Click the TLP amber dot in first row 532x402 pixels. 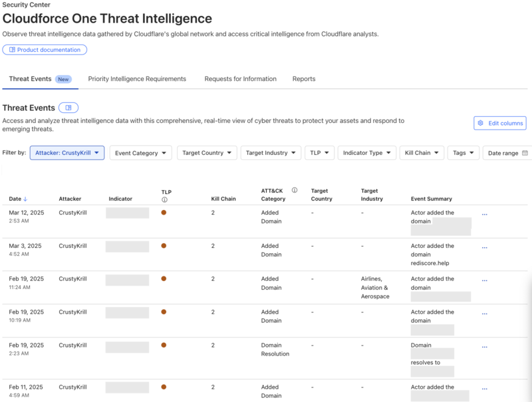pos(164,213)
